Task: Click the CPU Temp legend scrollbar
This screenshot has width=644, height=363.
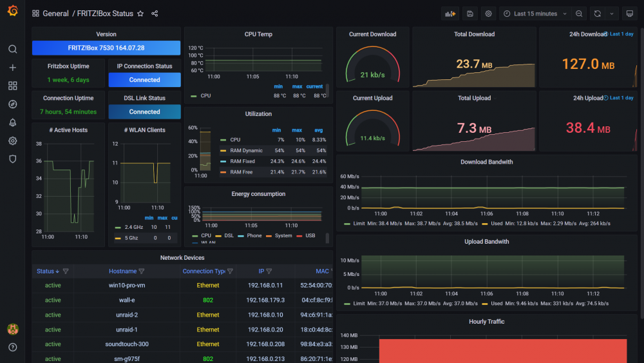Action: click(327, 90)
